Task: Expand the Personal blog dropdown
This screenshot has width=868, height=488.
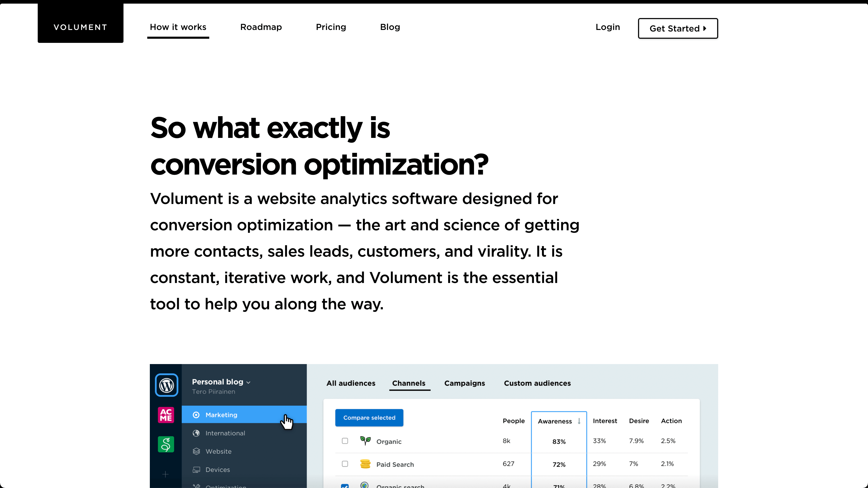Action: 221,382
